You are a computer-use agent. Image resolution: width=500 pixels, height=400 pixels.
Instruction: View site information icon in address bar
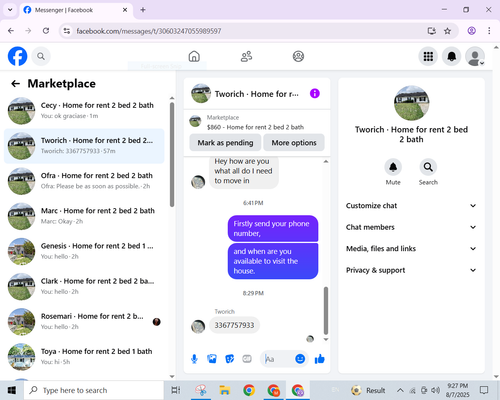coord(67,31)
